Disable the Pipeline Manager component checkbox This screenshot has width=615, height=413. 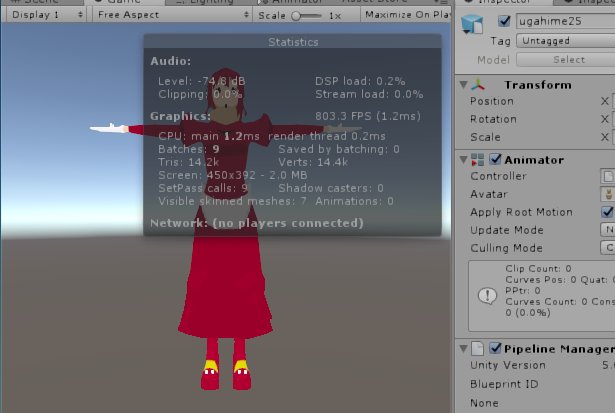coord(495,348)
